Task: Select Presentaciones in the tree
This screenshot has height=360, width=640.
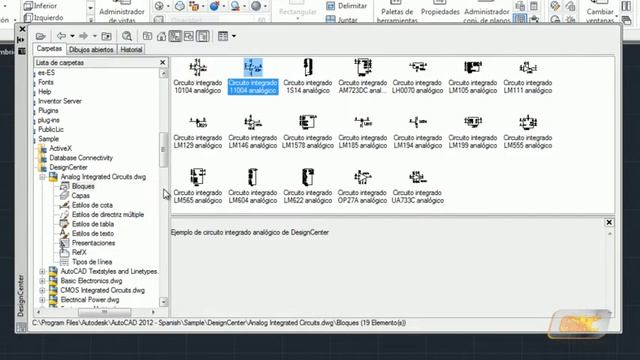Action: [93, 243]
